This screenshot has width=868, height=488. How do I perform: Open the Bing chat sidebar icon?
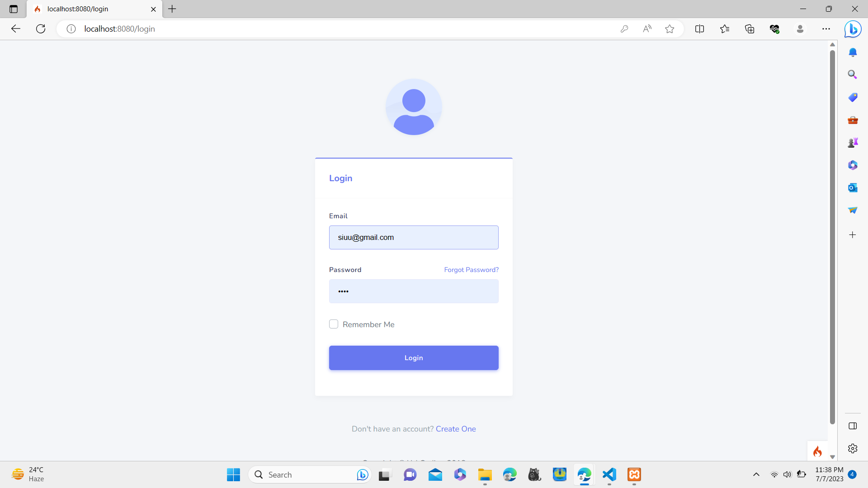click(853, 29)
